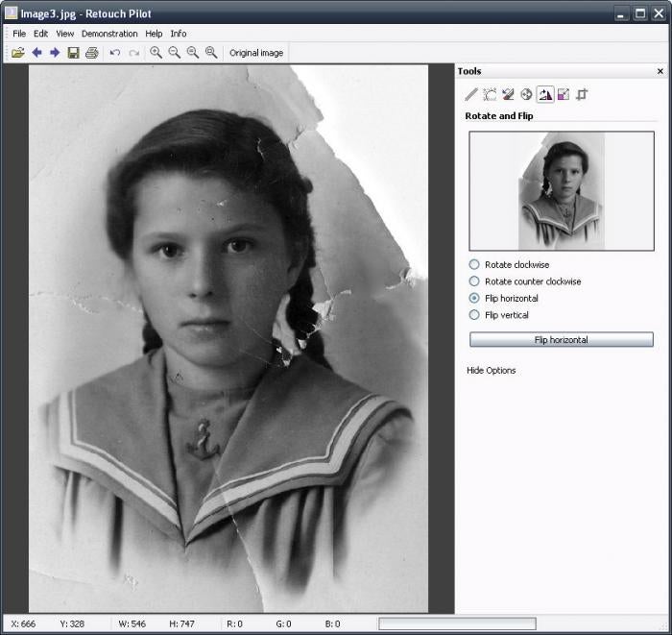Click the Save floppy disk icon
The image size is (672, 635).
click(73, 53)
